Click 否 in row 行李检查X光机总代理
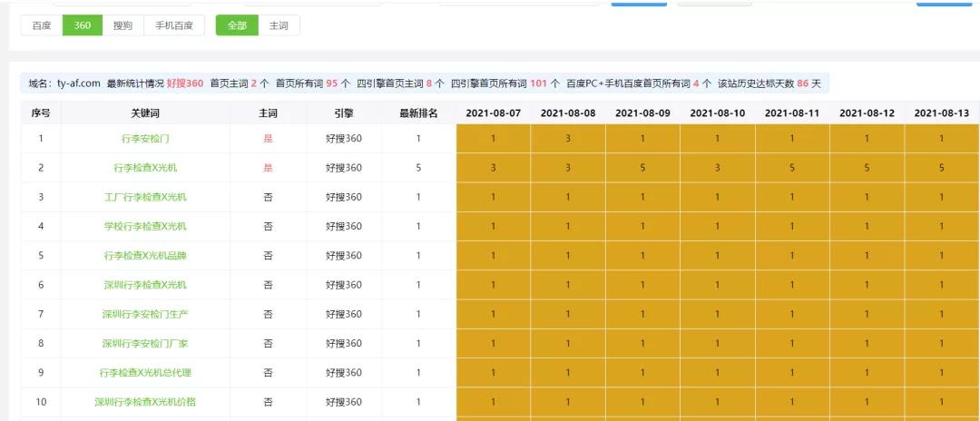This screenshot has width=980, height=421. (x=268, y=373)
